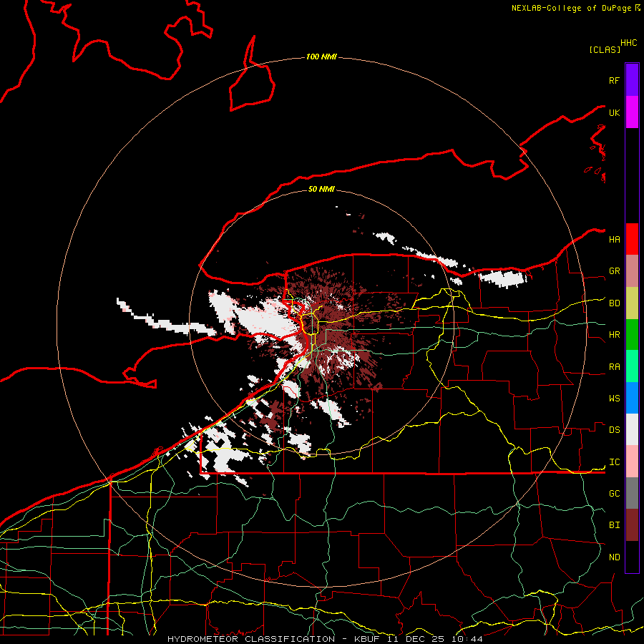Click the 'KBUF' radar site identifier
The image size is (644, 644).
point(366,639)
